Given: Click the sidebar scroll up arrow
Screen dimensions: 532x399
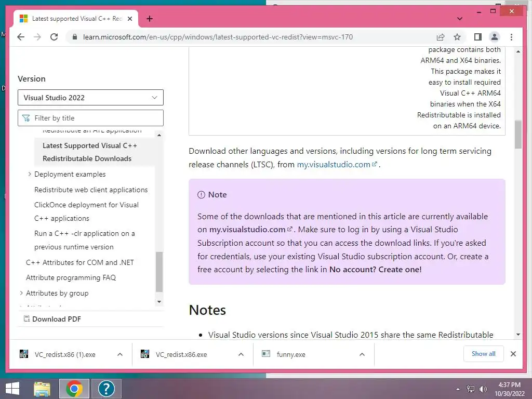Looking at the screenshot, I should [159, 136].
